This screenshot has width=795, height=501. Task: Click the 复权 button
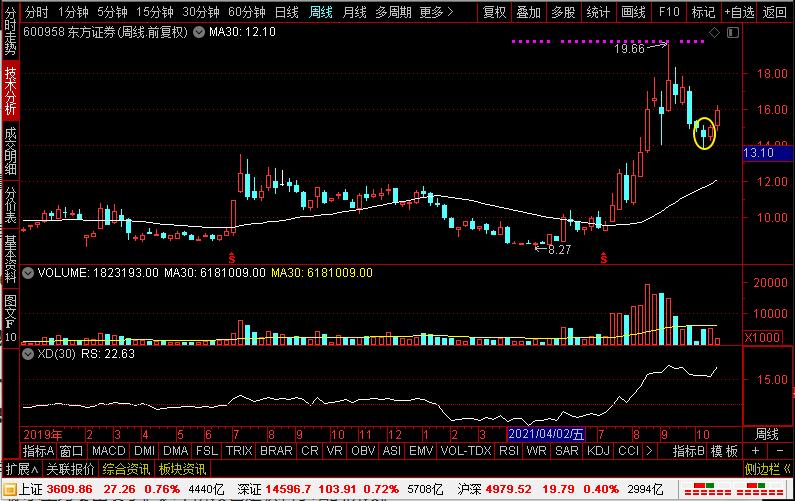(x=494, y=12)
